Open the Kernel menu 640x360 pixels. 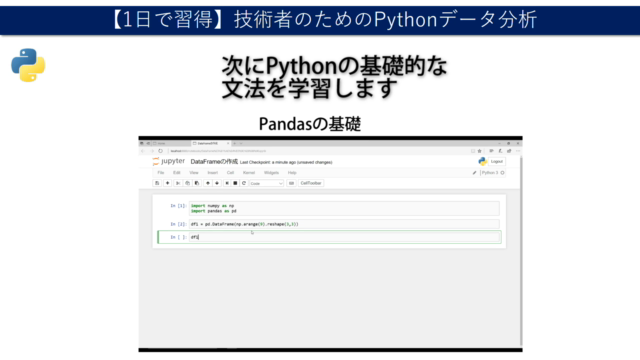[x=249, y=173]
